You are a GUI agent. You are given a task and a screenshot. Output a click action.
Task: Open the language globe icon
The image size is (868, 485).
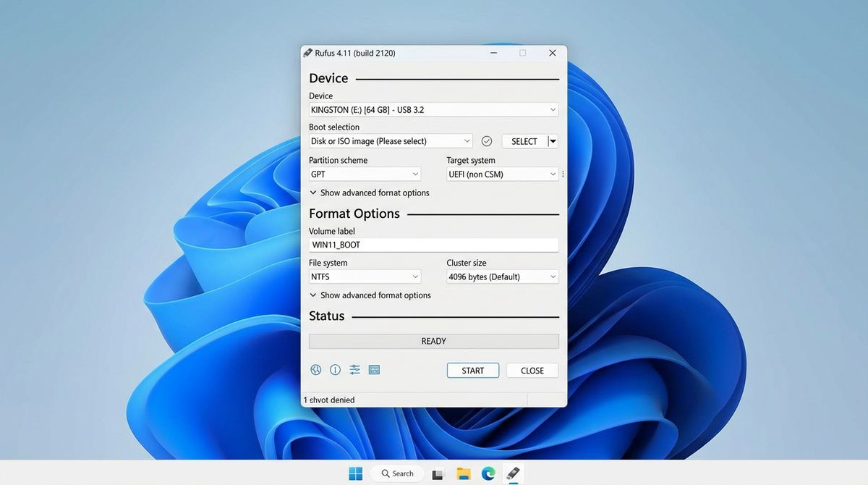pos(315,370)
